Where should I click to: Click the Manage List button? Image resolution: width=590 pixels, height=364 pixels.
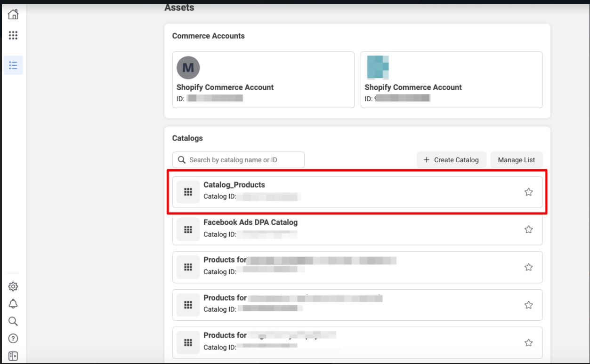(x=516, y=160)
